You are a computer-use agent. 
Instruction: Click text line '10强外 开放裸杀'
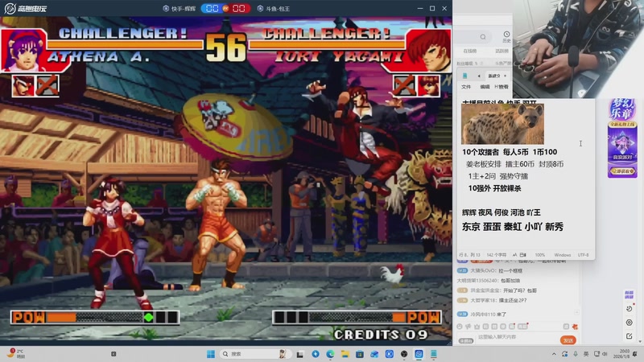pos(494,188)
